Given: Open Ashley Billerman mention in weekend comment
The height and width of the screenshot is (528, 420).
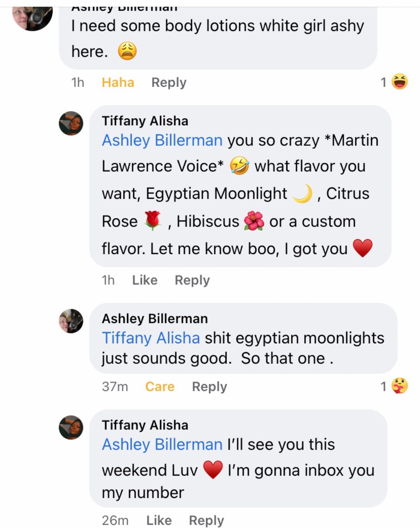Looking at the screenshot, I should click(162, 444).
